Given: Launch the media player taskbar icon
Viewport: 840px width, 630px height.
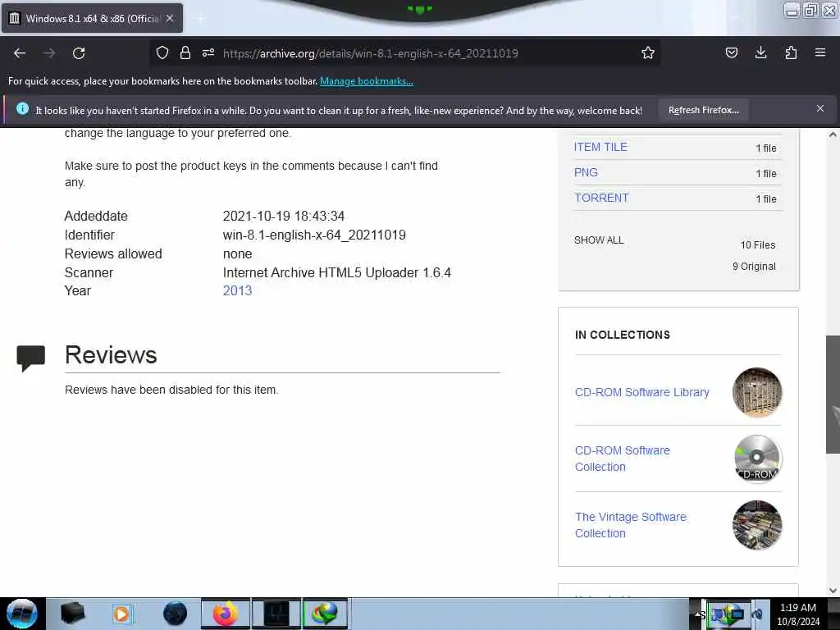Looking at the screenshot, I should coord(122,614).
